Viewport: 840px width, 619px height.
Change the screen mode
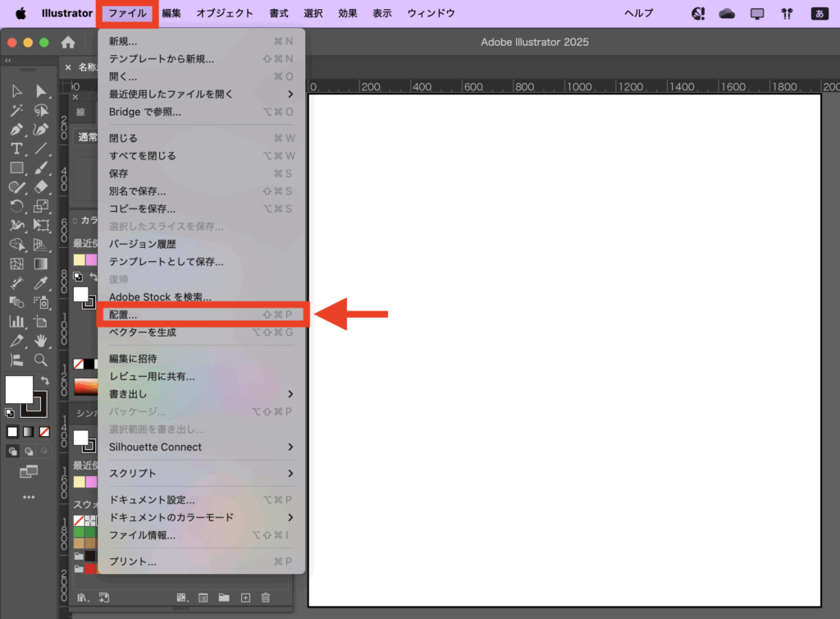tap(29, 471)
